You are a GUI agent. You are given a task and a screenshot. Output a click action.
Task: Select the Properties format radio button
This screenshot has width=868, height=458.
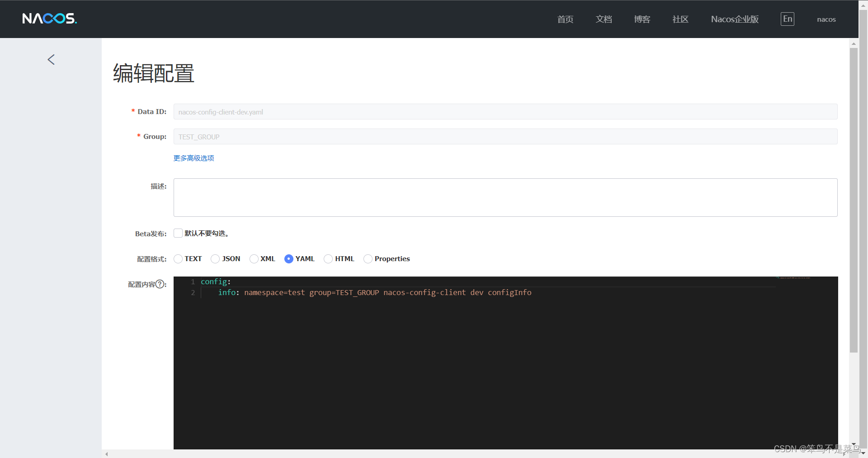point(368,259)
